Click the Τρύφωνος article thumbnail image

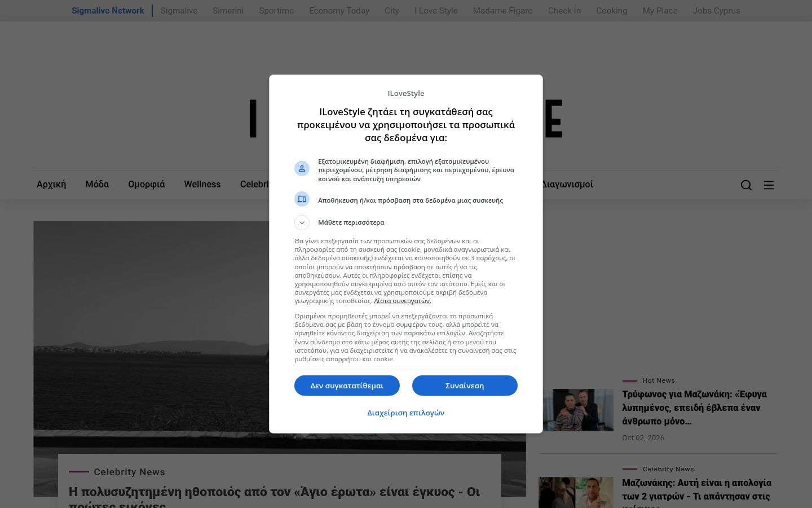point(576,410)
